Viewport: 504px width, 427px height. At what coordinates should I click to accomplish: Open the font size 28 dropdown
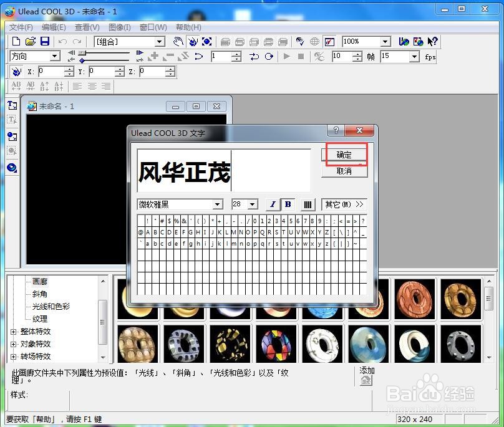click(x=253, y=204)
